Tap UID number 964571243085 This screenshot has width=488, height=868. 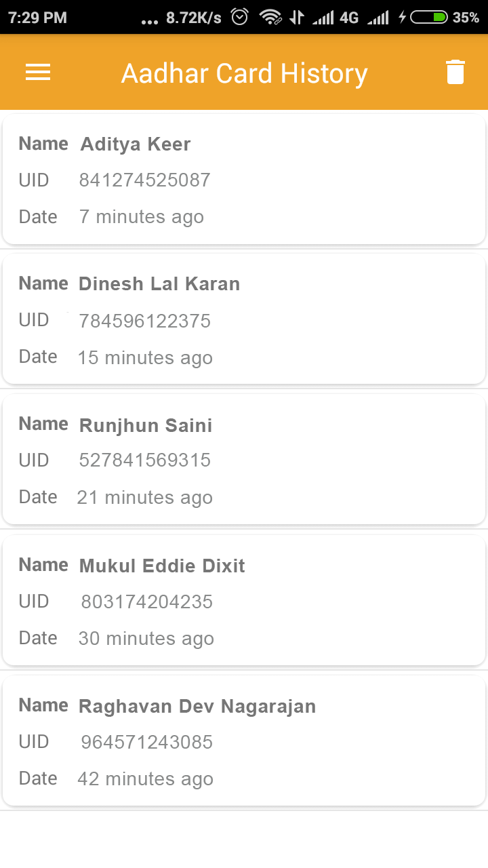coord(146,742)
